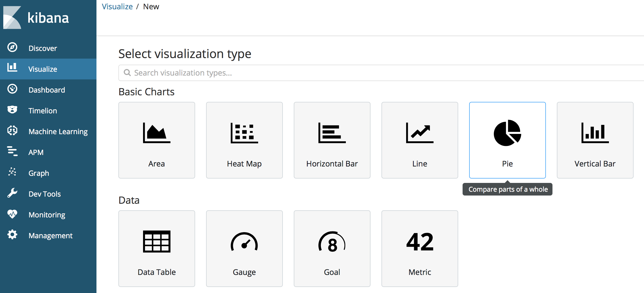
Task: Click the Dev Tools wrench icon
Action: 12,193
